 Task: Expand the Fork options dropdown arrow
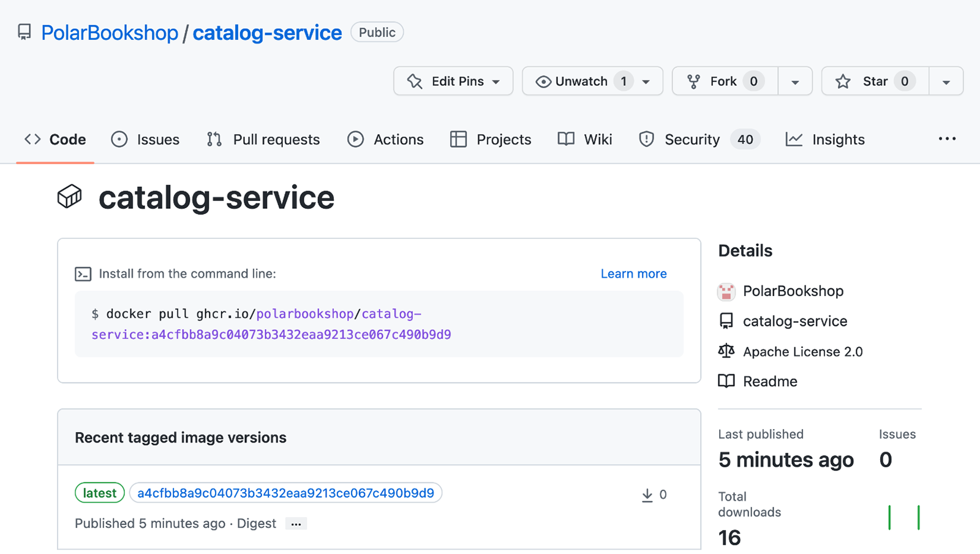pos(795,82)
